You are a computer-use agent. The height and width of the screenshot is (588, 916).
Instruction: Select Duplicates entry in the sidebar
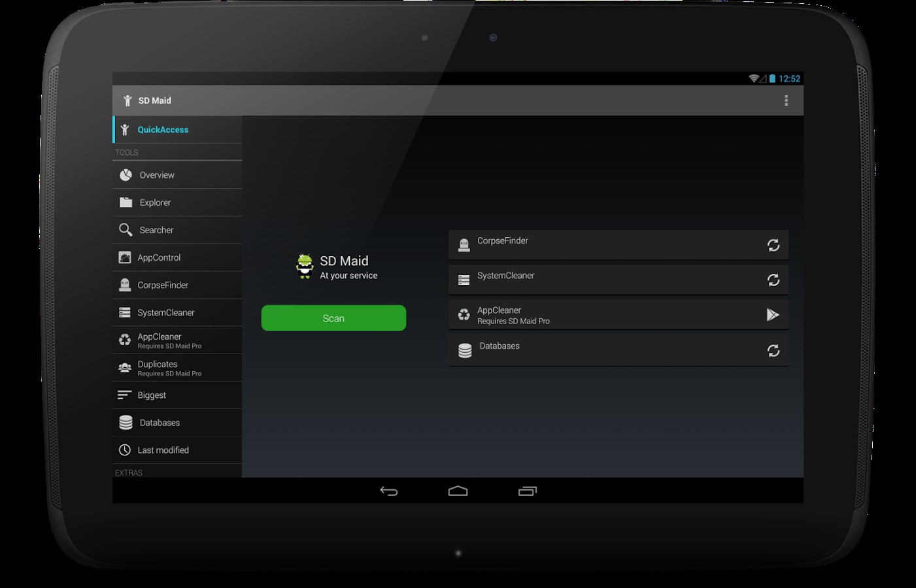(177, 368)
